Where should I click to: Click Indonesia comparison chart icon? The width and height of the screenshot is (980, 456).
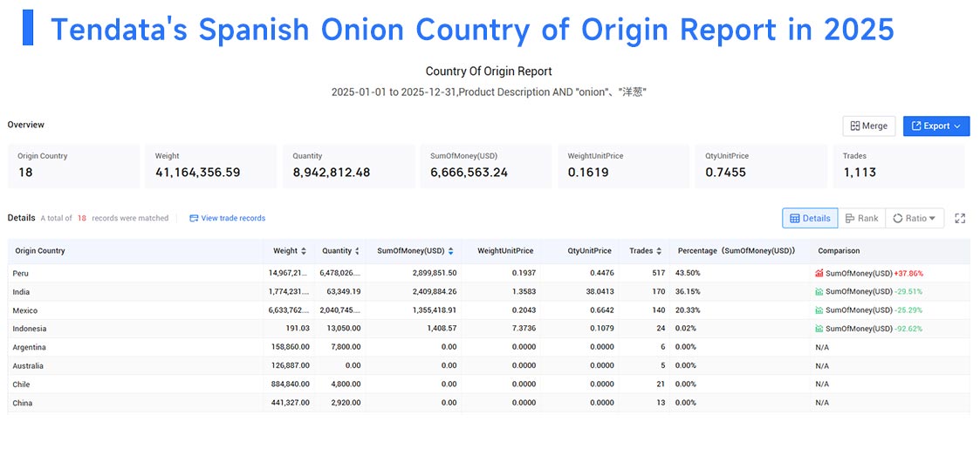[x=819, y=329]
